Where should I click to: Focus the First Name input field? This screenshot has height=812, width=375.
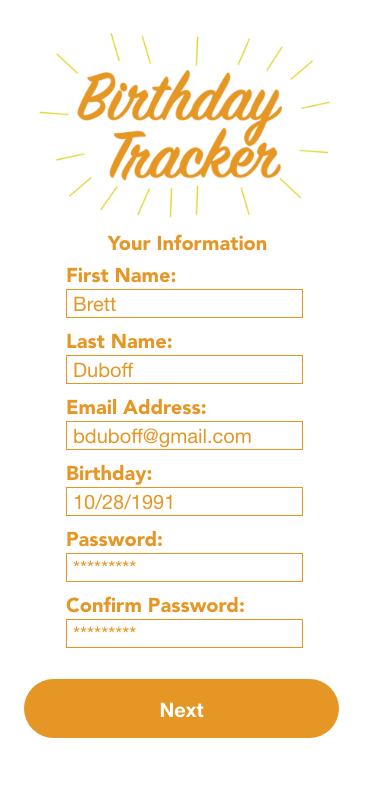click(x=184, y=303)
